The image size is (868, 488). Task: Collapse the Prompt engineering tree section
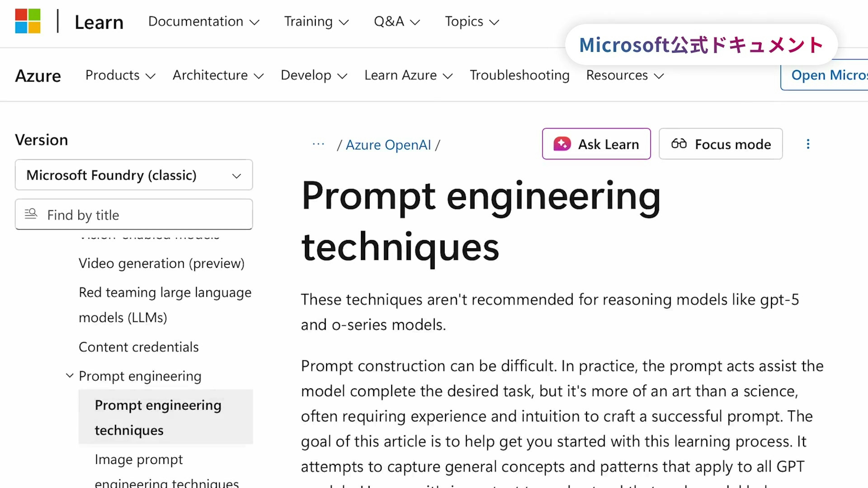(70, 375)
